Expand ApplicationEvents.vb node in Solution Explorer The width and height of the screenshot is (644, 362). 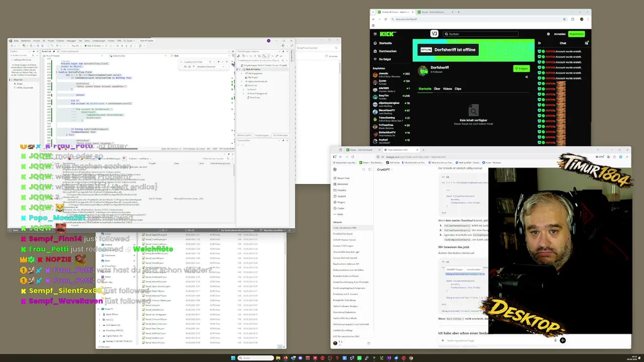coord(242,81)
